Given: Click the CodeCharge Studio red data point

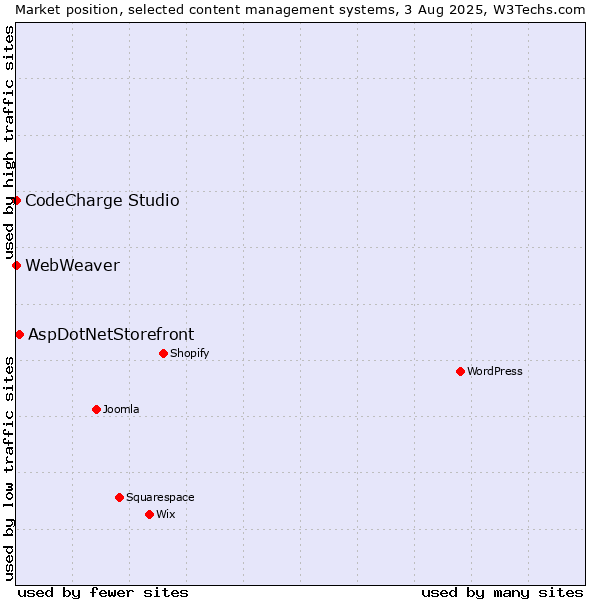Looking at the screenshot, I should point(16,201).
